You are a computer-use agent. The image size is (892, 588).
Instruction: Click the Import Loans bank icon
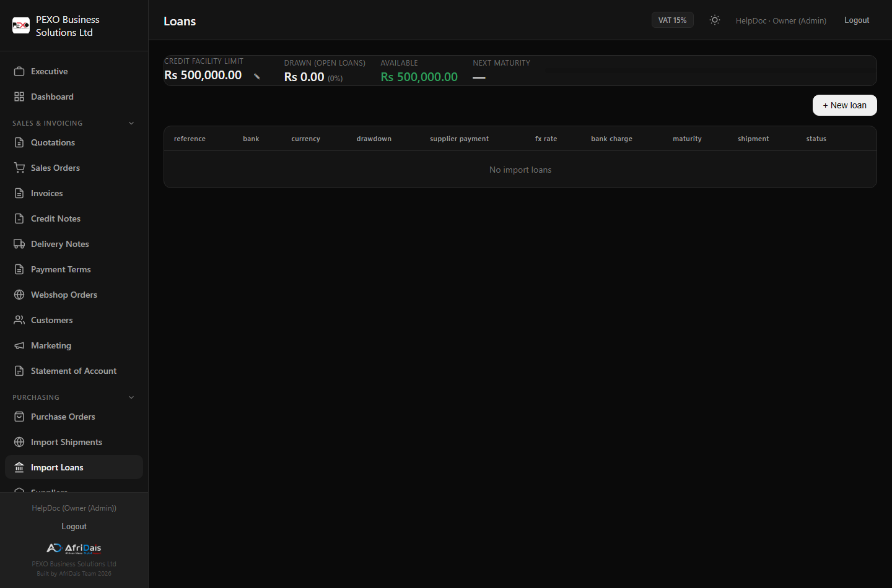point(19,467)
